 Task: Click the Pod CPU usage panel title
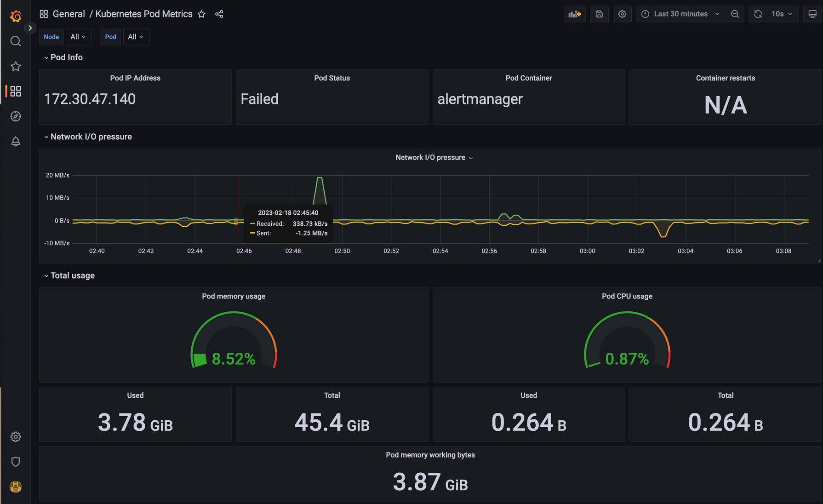click(627, 296)
